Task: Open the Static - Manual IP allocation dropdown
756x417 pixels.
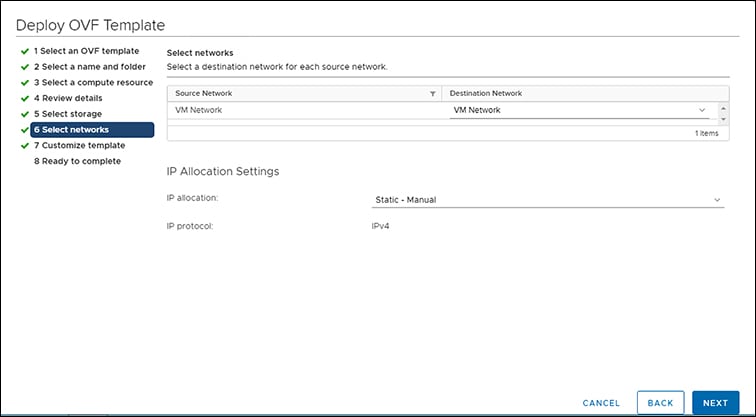Action: coord(548,200)
